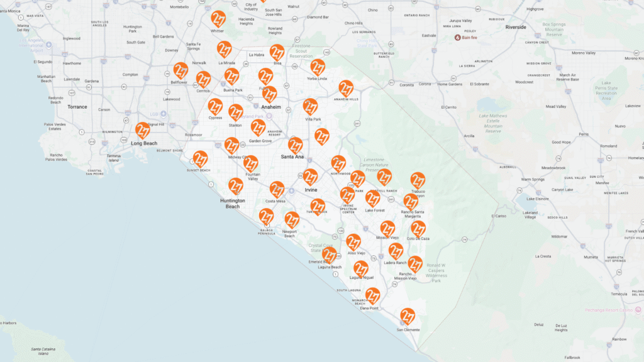The width and height of the screenshot is (644, 362).
Task: Select the Rancho Santa Margarita marker
Action: coord(411,202)
